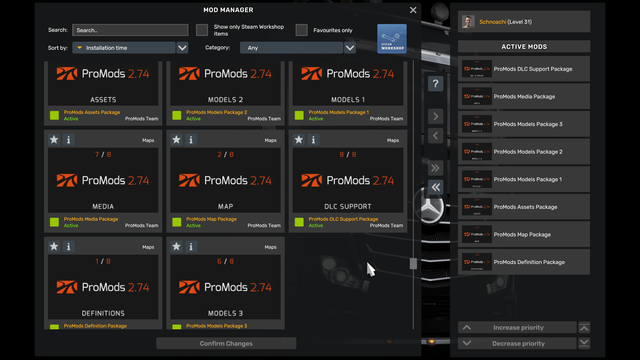This screenshot has width=640, height=360.
Task: Select ProMods Assets Package in Active Mods
Action: coord(524,207)
